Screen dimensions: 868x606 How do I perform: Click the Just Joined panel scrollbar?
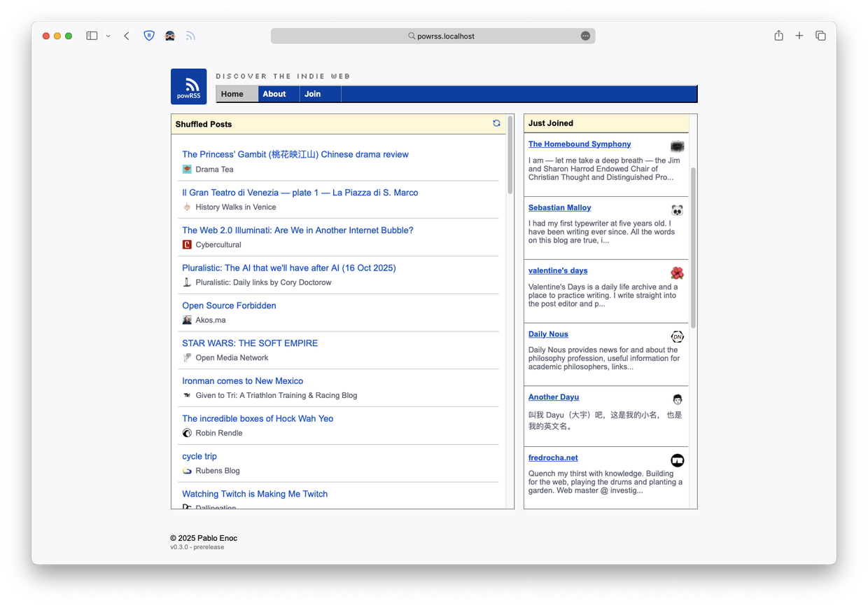coord(693,245)
